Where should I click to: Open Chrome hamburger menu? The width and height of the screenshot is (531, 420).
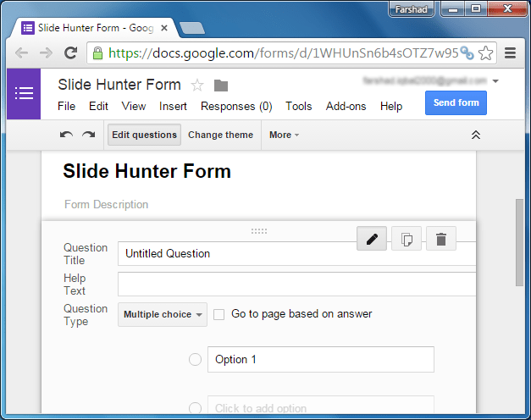(510, 52)
